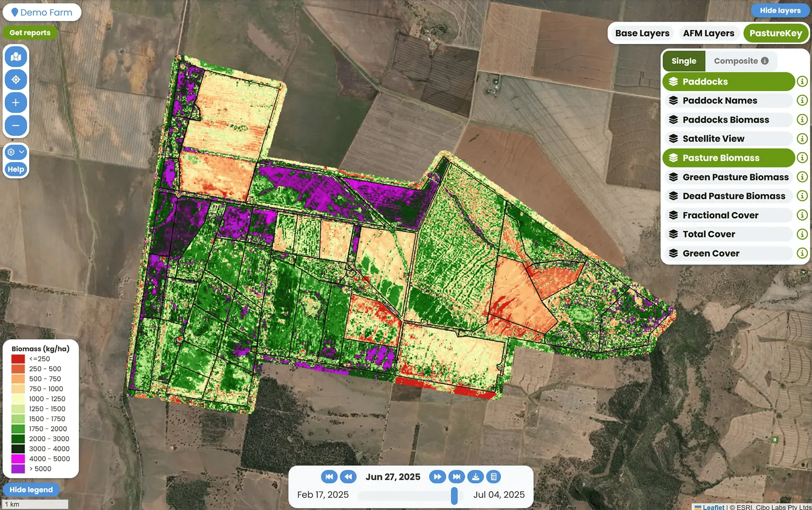Open the Demo Farm location selector
This screenshot has height=510, width=812.
(x=42, y=12)
